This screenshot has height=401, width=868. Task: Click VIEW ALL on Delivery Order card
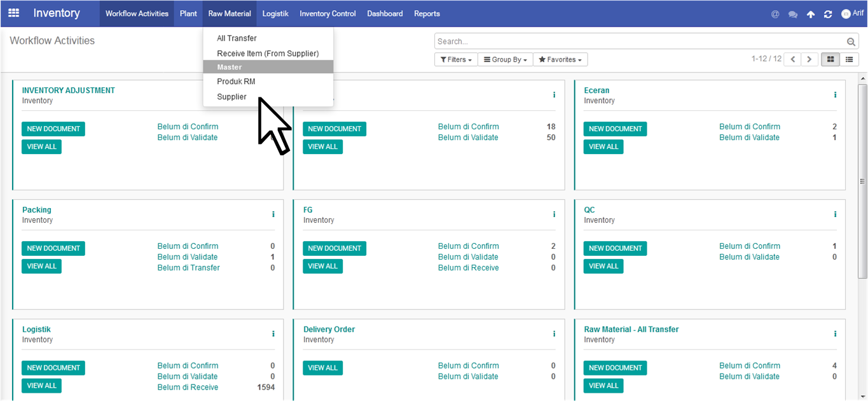(x=322, y=367)
